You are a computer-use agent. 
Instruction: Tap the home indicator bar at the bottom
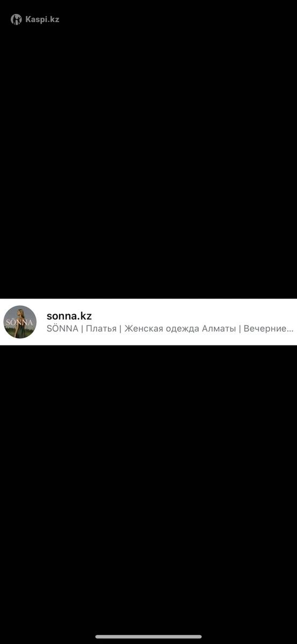coord(148,637)
